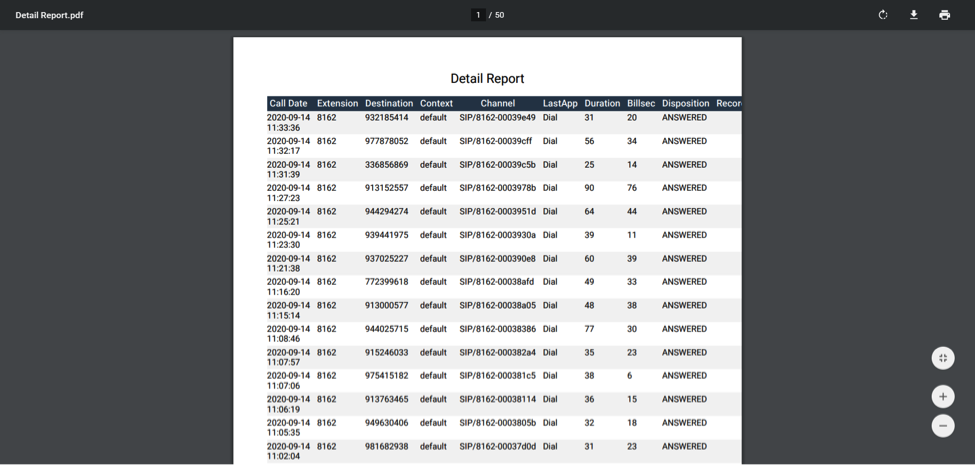Click billsec value 6
Image resolution: width=975 pixels, height=465 pixels.
coord(630,375)
